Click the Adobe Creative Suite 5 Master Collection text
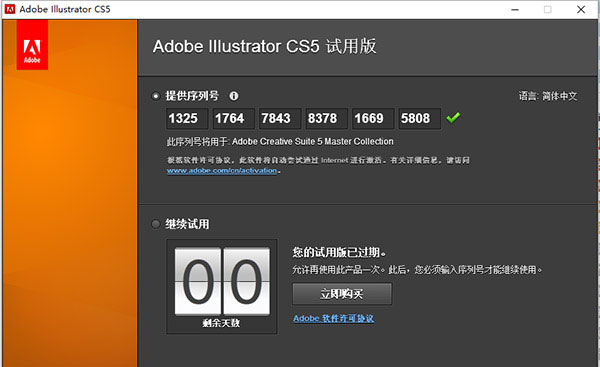This screenshot has width=600, height=367. pyautogui.click(x=313, y=142)
